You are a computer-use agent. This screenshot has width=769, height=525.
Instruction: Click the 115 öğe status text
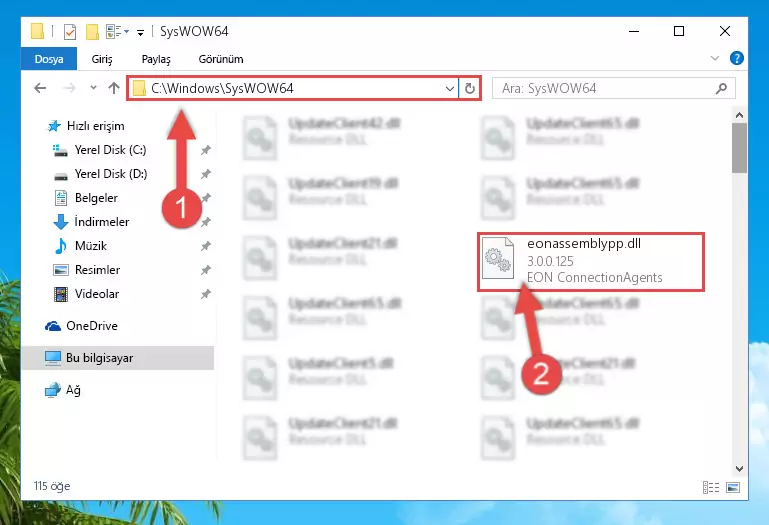click(52, 486)
